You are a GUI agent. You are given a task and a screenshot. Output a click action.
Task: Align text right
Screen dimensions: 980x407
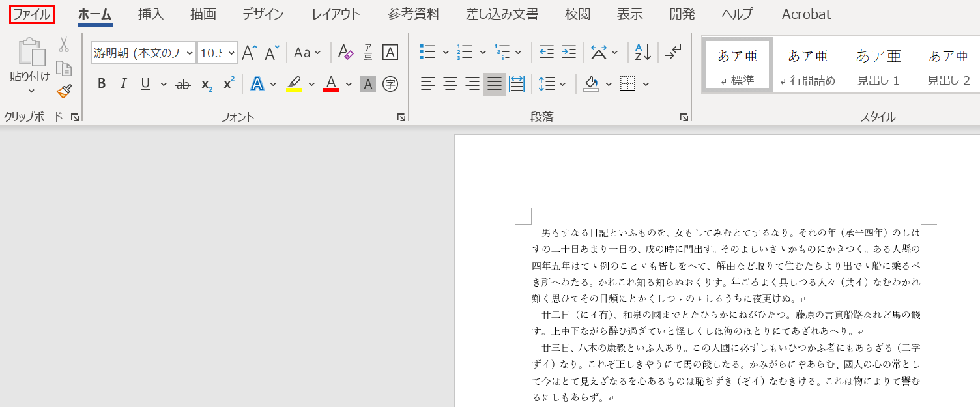472,84
